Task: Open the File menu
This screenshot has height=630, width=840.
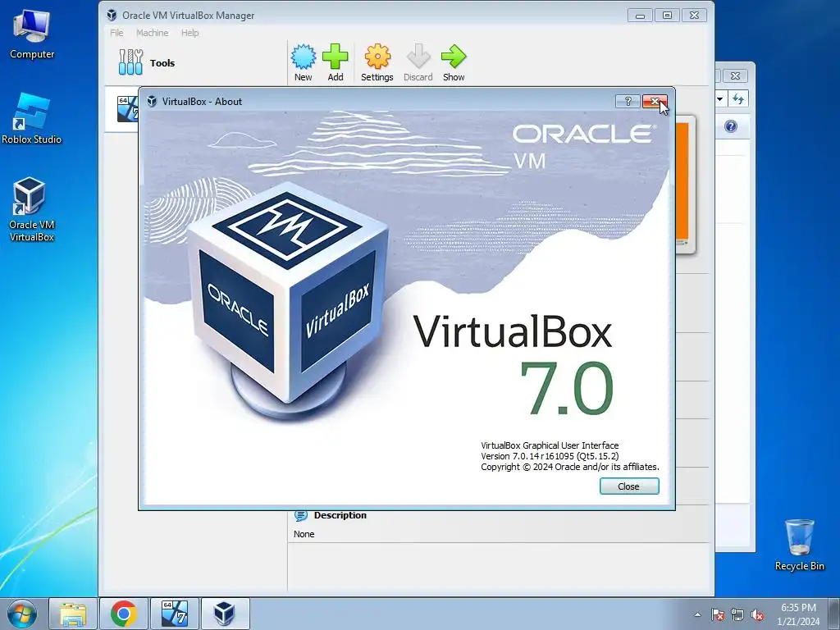Action: [x=116, y=33]
